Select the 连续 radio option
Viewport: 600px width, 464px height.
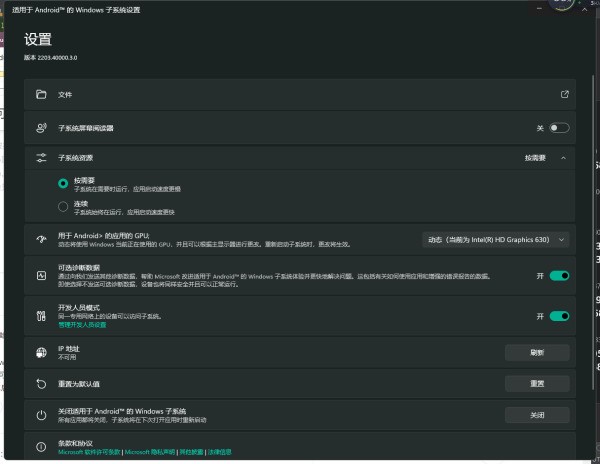coord(63,207)
